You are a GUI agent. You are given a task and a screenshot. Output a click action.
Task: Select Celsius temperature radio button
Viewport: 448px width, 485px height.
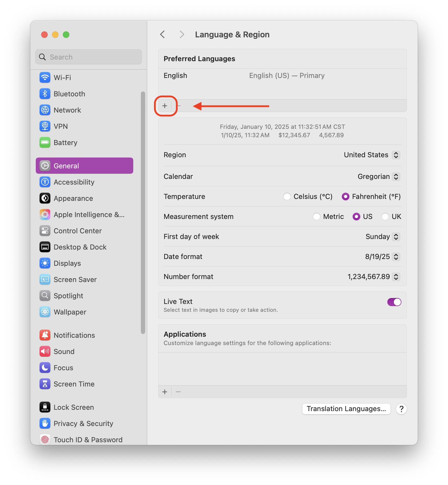(287, 196)
